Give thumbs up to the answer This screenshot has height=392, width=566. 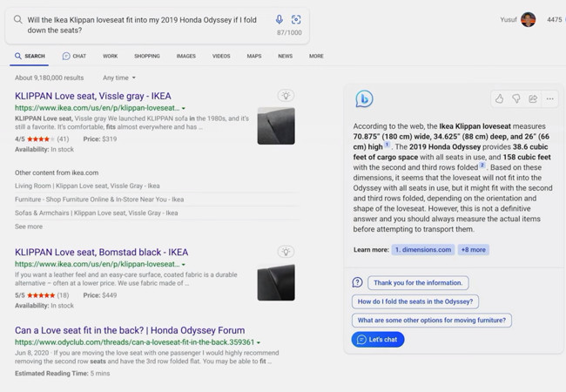click(500, 98)
